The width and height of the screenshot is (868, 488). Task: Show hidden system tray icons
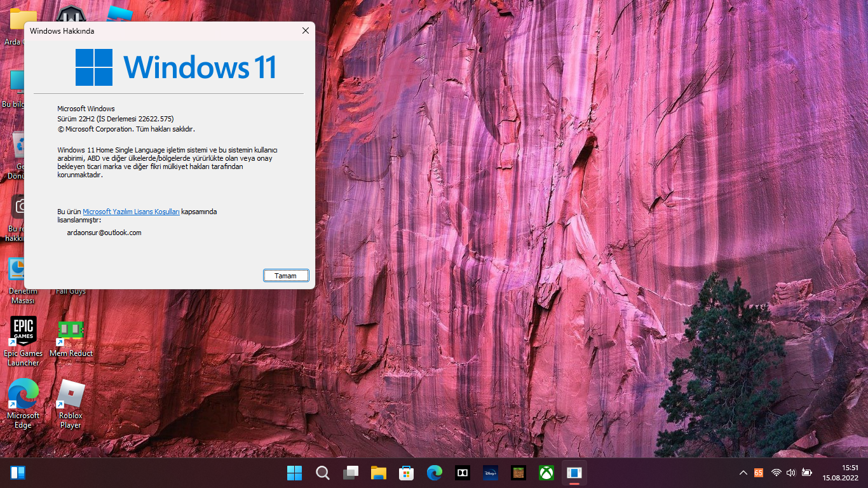(x=743, y=473)
